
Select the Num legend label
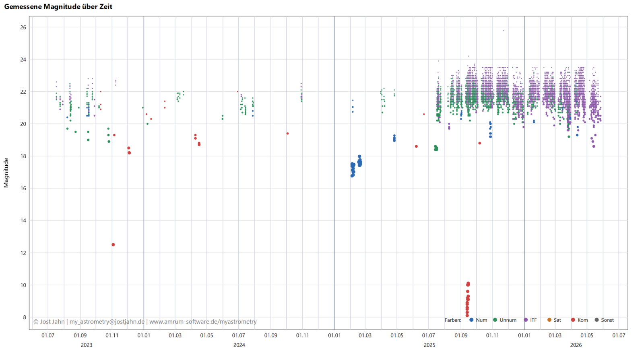coord(481,320)
